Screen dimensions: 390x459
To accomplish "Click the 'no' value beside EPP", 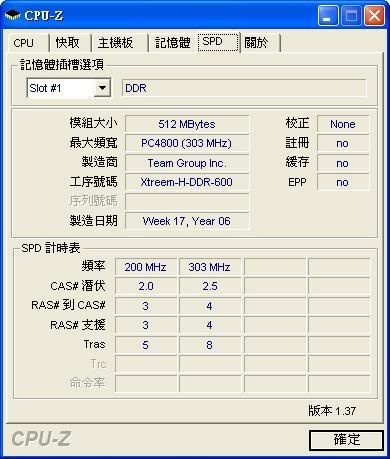I will click(343, 182).
